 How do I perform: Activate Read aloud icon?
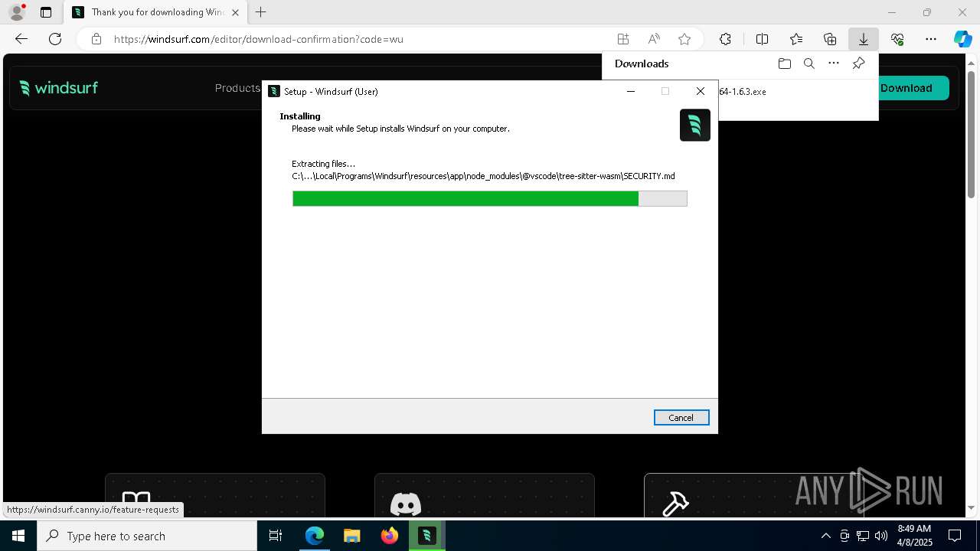[654, 39]
